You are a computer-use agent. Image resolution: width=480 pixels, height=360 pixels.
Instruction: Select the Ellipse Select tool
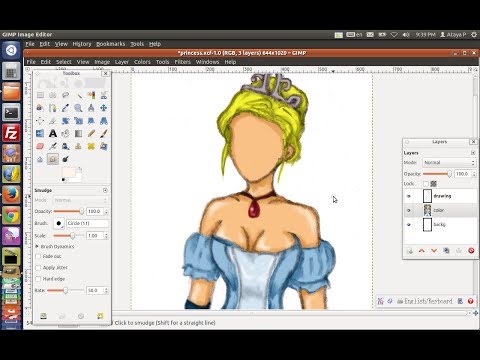pos(53,95)
